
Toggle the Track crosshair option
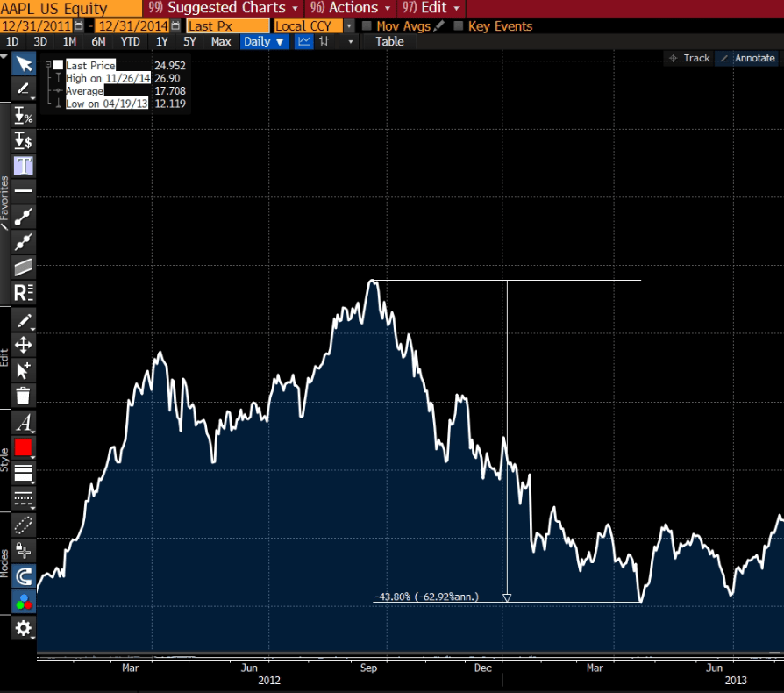tap(688, 58)
